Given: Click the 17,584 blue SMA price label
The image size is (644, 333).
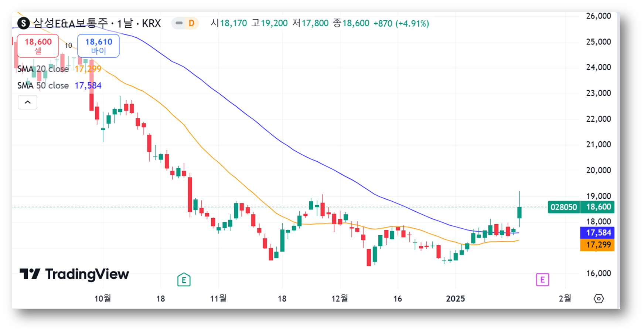Looking at the screenshot, I should pos(597,233).
